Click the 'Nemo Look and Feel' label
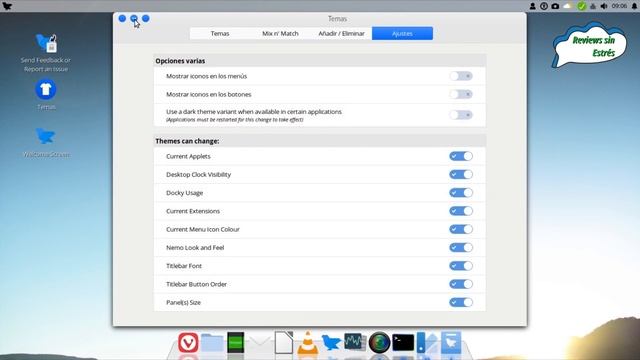 coord(195,247)
